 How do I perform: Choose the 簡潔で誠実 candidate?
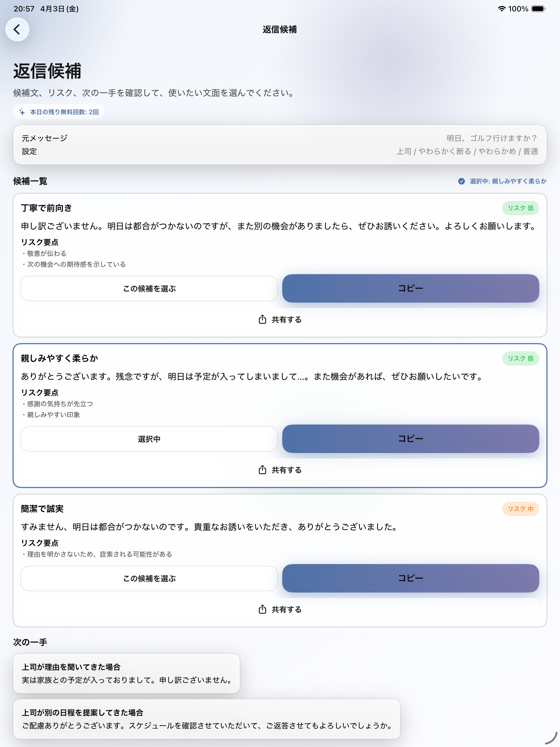pos(149,578)
